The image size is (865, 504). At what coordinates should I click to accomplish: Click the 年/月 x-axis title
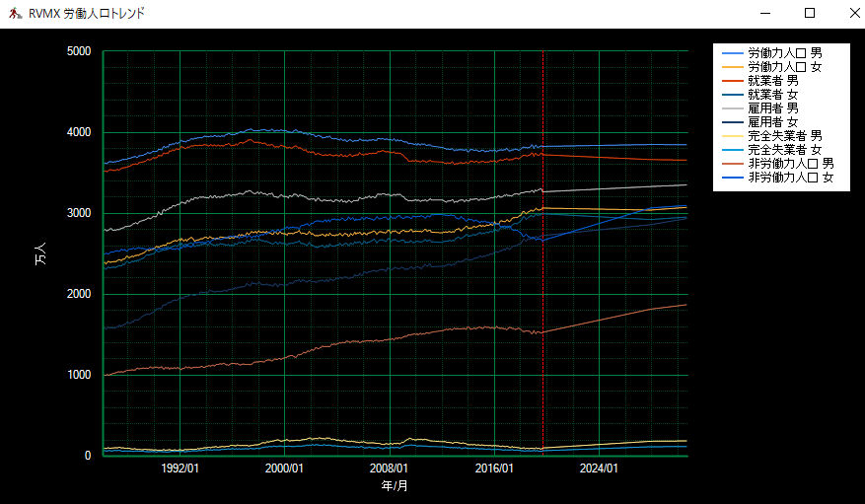tap(395, 486)
